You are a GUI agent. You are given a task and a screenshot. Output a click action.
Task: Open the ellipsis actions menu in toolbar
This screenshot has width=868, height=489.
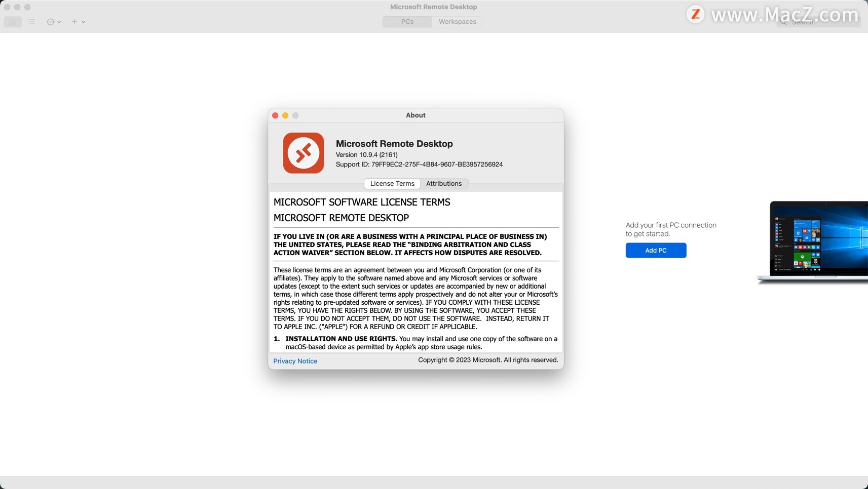[x=54, y=22]
